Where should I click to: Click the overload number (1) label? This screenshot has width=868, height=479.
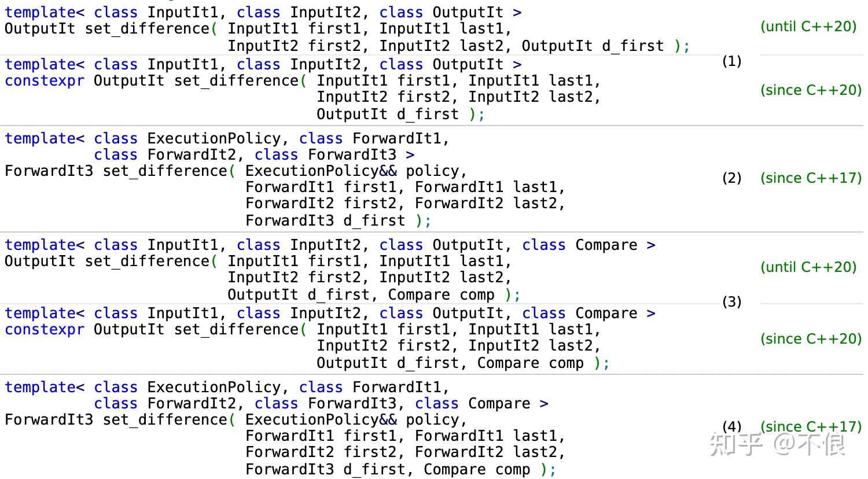[731, 61]
